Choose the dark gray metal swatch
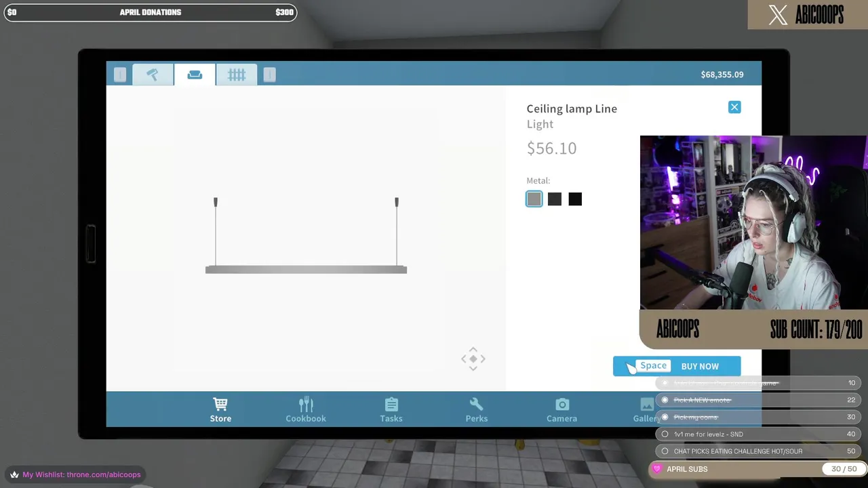868x488 pixels. pos(555,199)
